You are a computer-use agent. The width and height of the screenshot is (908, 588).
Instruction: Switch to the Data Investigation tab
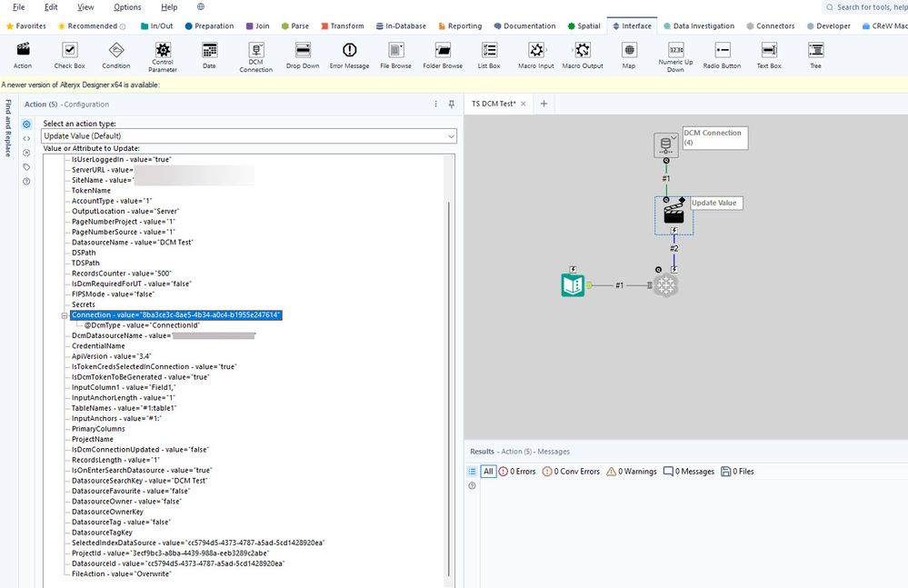(699, 26)
